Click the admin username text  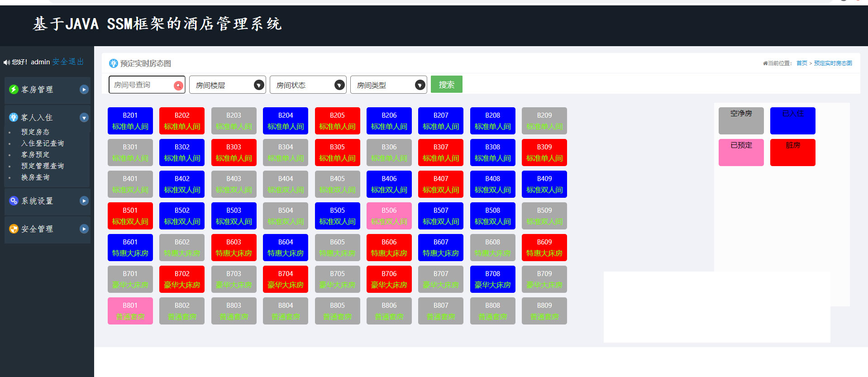coord(40,62)
